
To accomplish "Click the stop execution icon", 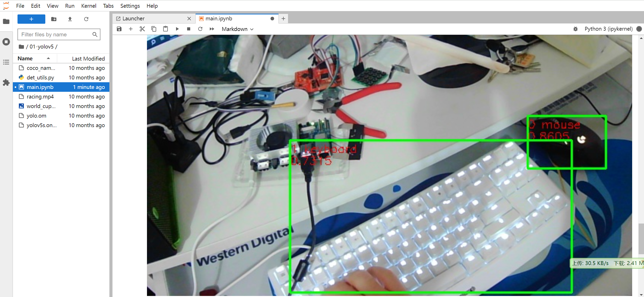I will [x=188, y=29].
